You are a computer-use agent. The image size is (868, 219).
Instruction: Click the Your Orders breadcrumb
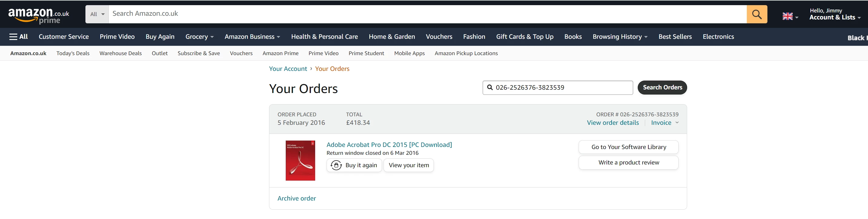pos(332,69)
